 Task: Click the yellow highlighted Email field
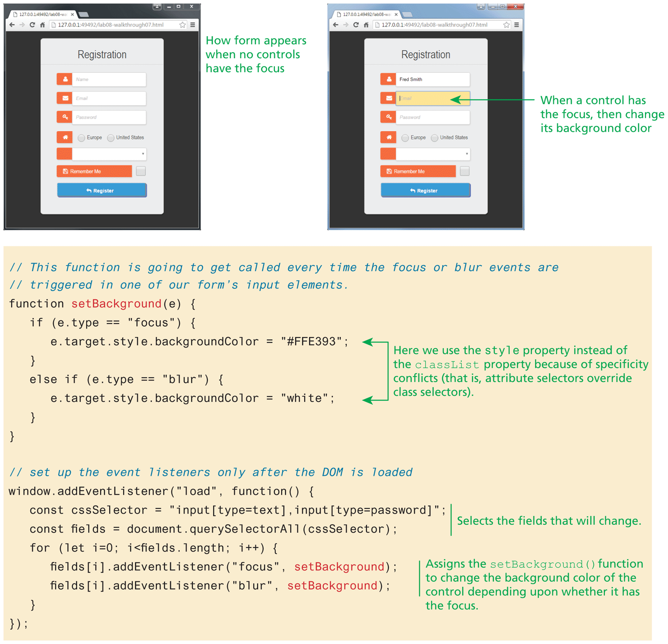(432, 98)
